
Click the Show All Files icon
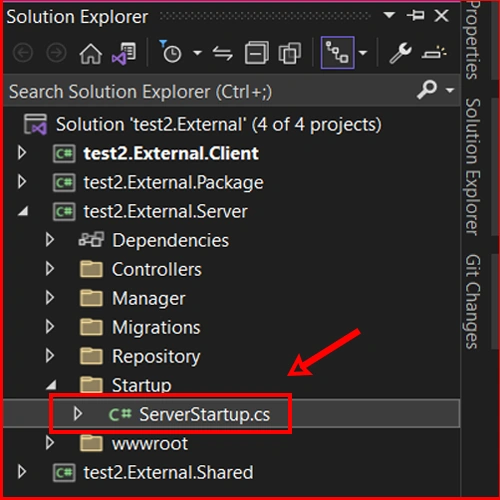pos(290,53)
